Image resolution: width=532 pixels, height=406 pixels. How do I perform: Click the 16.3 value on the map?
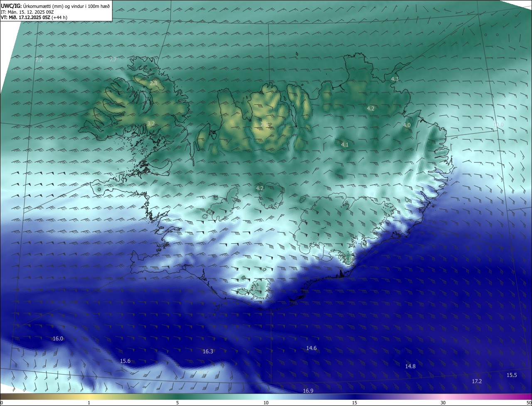(x=208, y=352)
